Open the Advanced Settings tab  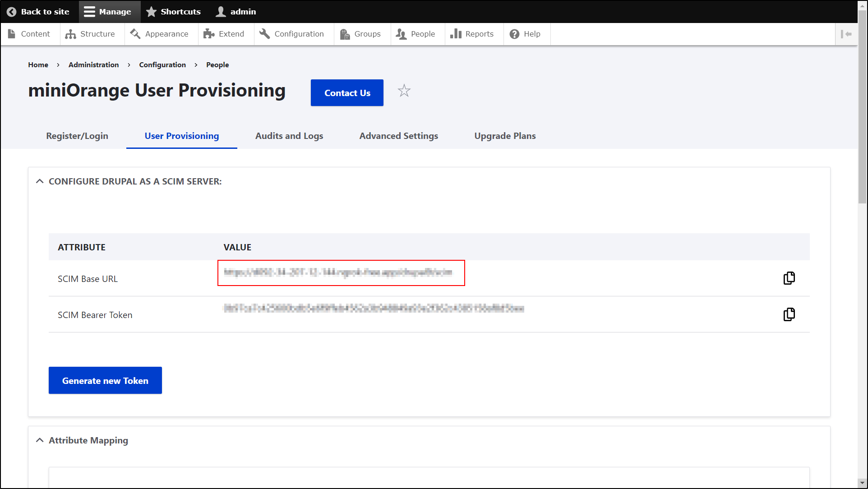click(x=399, y=136)
